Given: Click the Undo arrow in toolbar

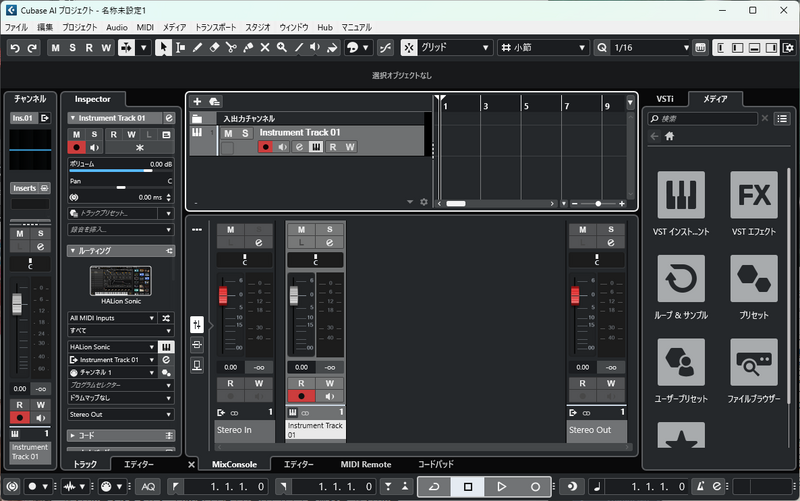Looking at the screenshot, I should tap(15, 48).
